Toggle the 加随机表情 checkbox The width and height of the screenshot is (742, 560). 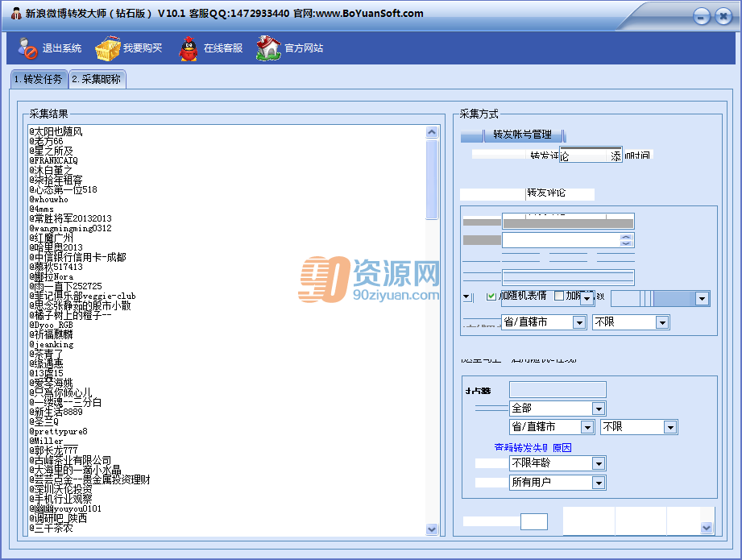(491, 297)
